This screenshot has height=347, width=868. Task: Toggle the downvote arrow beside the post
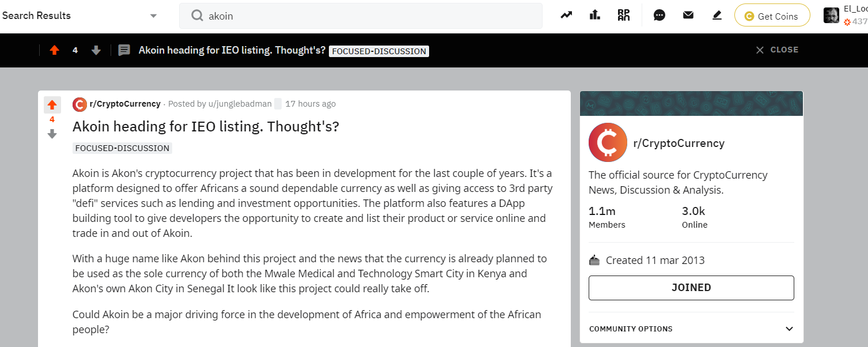52,134
